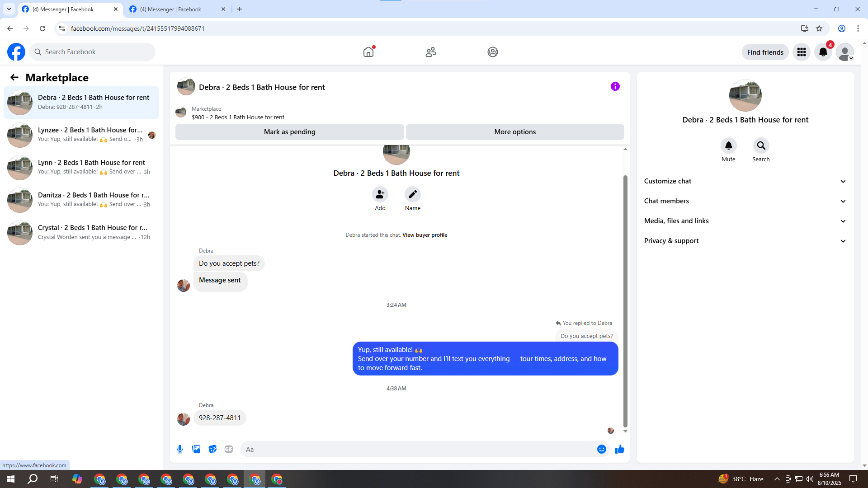Open the Facebook menu grid icon

point(801,52)
